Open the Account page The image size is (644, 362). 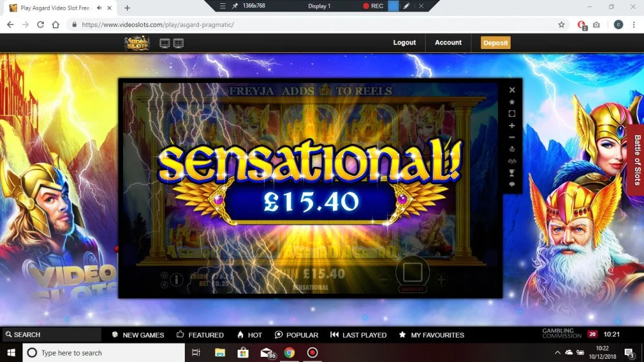[448, 43]
